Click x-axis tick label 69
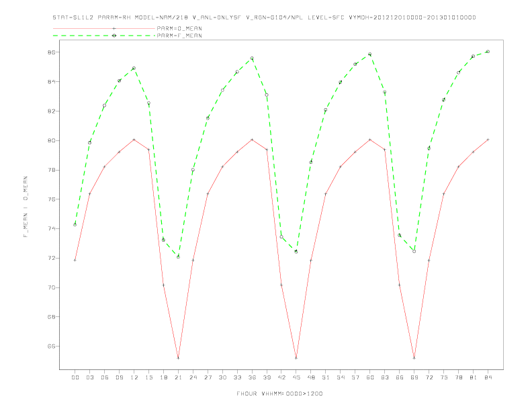The width and height of the screenshot is (532, 411). [414, 377]
